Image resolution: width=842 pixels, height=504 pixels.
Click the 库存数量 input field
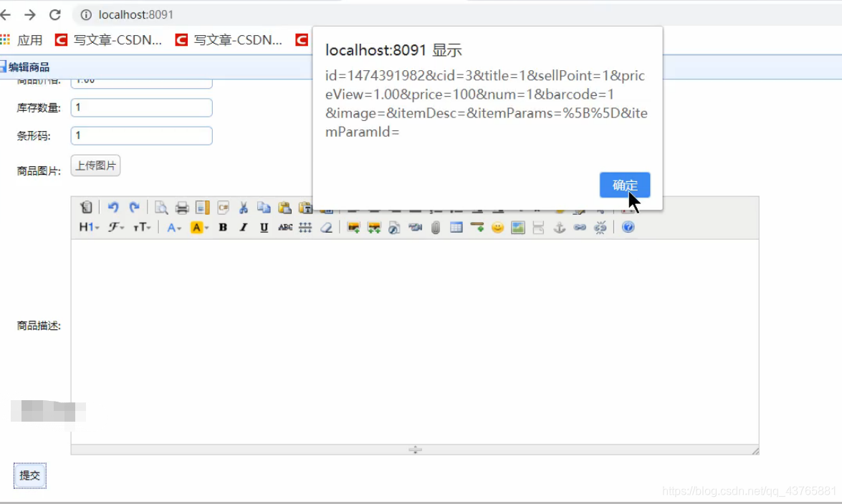(142, 108)
